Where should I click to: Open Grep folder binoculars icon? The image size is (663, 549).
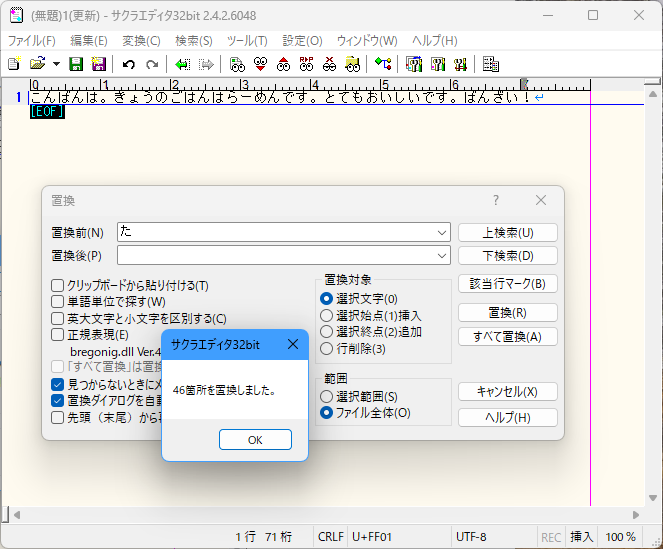352,64
